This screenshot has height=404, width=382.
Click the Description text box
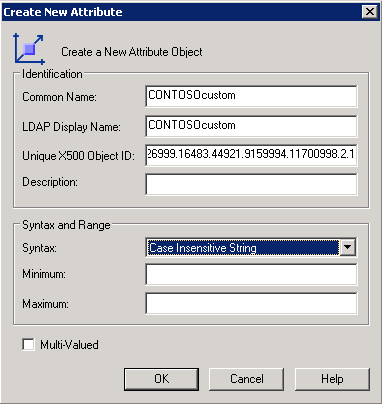pyautogui.click(x=251, y=184)
